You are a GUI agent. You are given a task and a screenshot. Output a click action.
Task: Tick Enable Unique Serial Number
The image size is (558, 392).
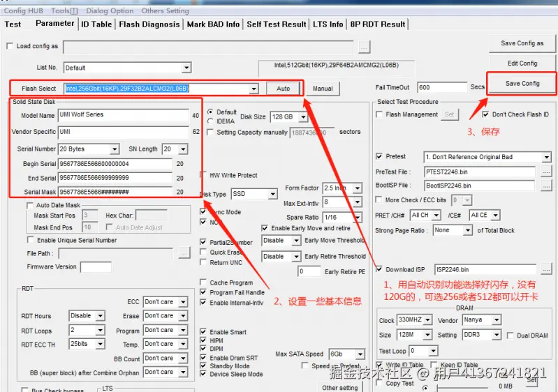(31, 240)
